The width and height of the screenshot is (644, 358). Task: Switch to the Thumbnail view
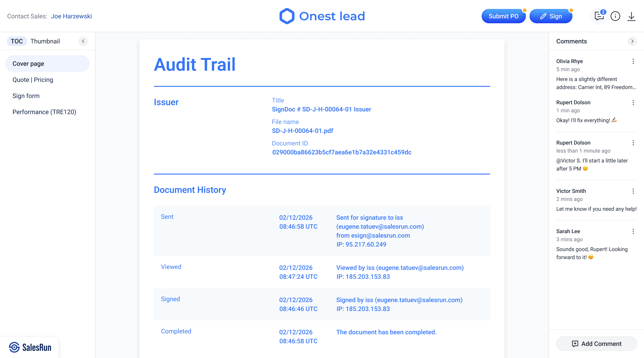45,41
